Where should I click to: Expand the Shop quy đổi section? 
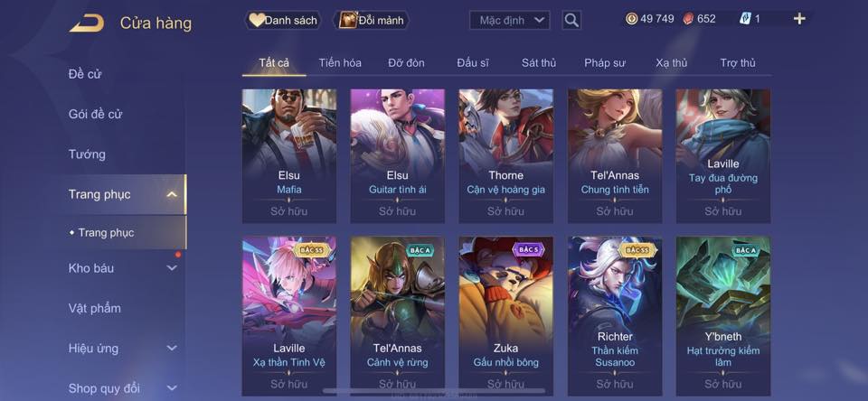coord(172,388)
